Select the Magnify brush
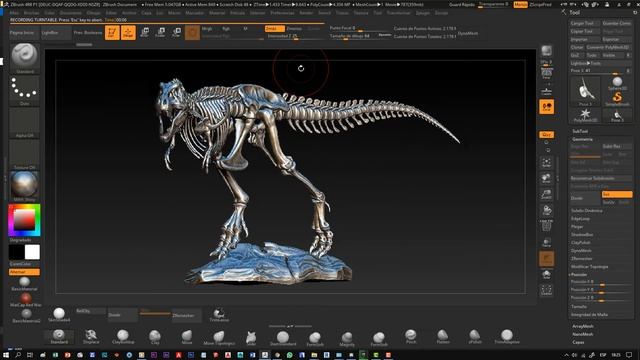The height and width of the screenshot is (360, 640). tap(347, 338)
